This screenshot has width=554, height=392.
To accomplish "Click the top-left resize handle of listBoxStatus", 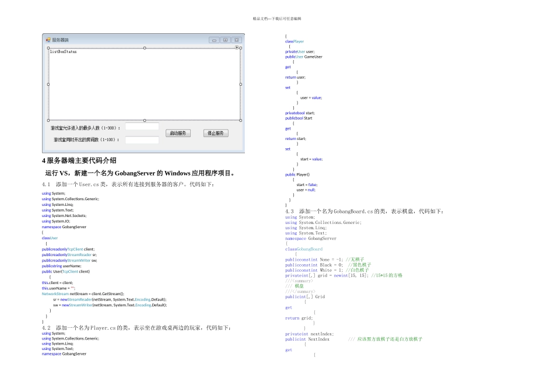I will coord(48,48).
